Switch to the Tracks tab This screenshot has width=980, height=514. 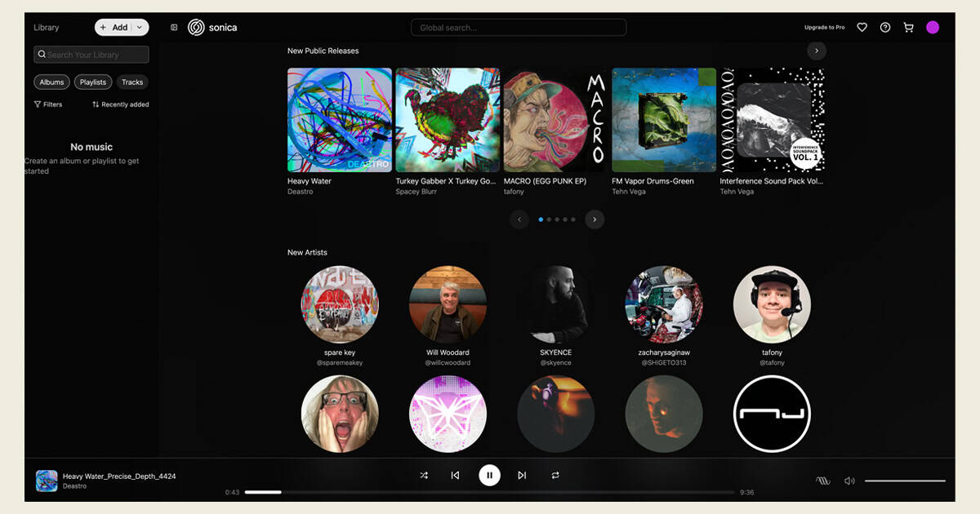pos(132,82)
